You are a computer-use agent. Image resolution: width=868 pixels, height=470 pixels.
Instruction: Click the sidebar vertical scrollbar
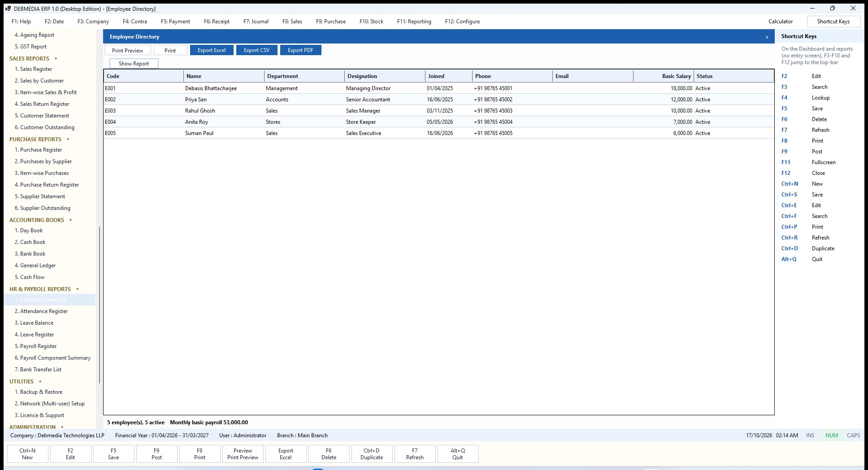[99, 305]
